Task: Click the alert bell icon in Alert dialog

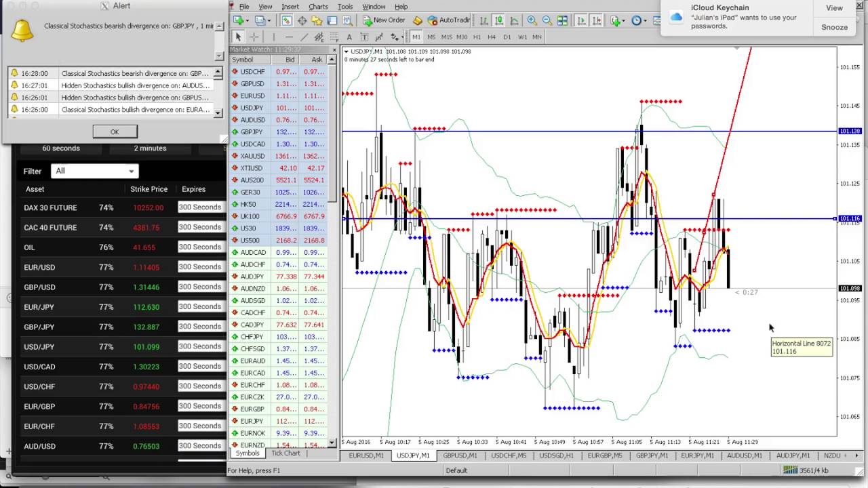Action: click(22, 30)
